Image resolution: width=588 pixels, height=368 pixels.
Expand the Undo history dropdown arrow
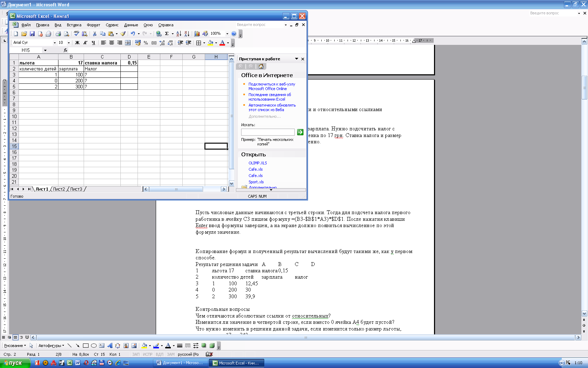point(139,34)
